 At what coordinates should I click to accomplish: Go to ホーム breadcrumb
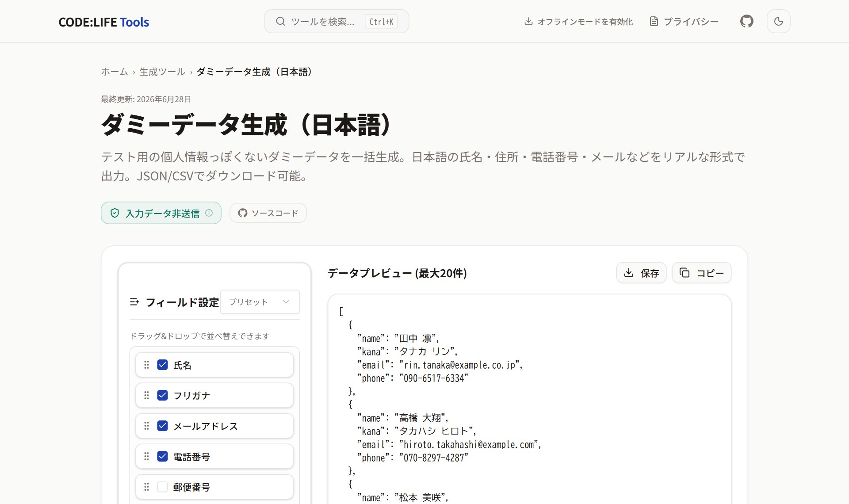(x=115, y=72)
